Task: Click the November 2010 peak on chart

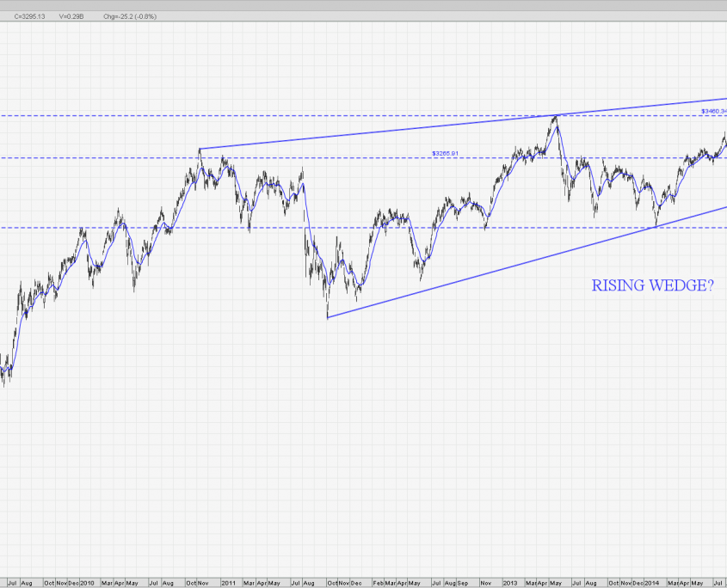Action: 200,151
